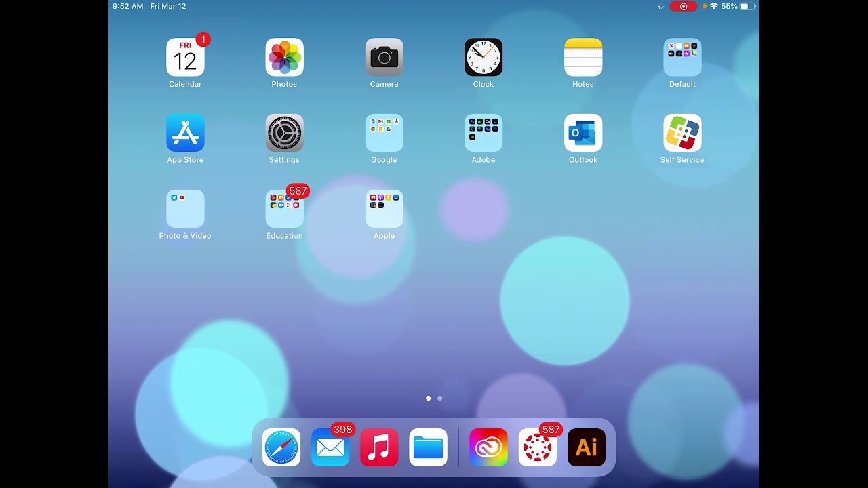Tap the 9:52 AM time in status bar
The height and width of the screenshot is (488, 868).
tap(128, 6)
